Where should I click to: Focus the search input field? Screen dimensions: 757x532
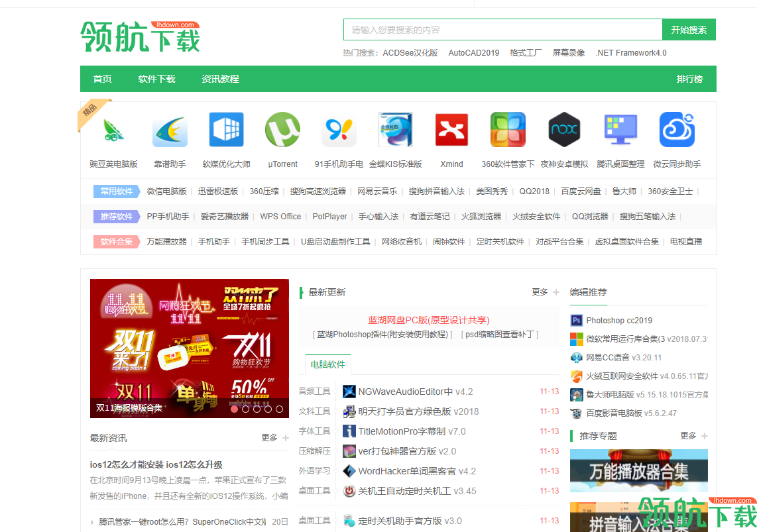pyautogui.click(x=502, y=29)
